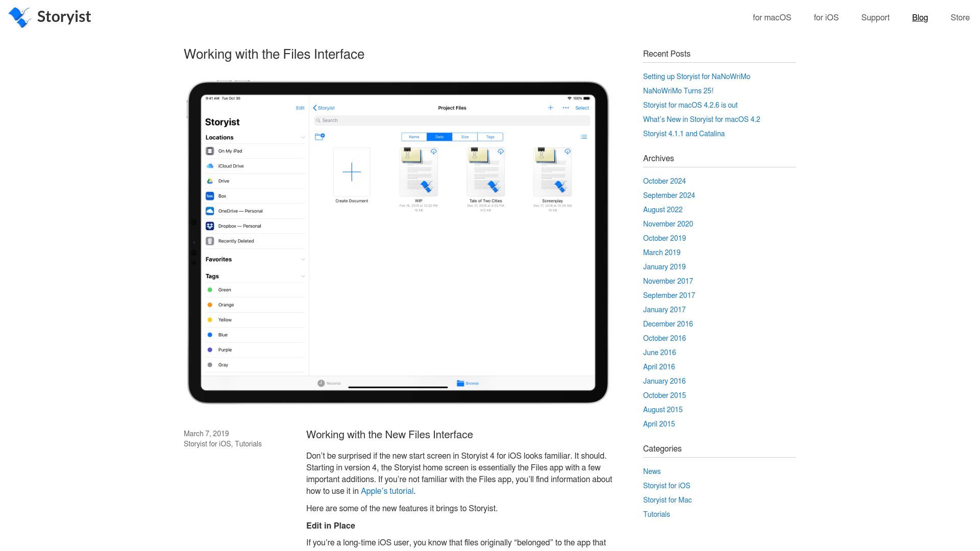Click the Storyist bird logo icon

[x=19, y=17]
